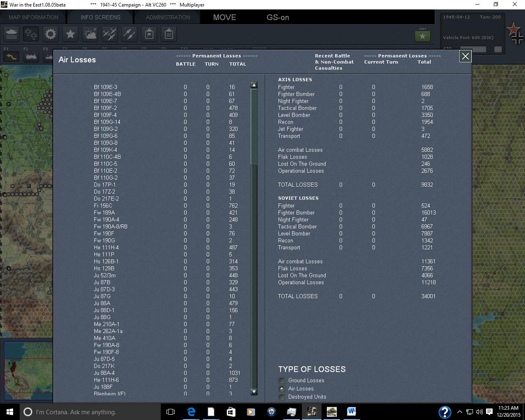Open Task View on taskbar
Screen dimensions: 525x420
coord(171,412)
